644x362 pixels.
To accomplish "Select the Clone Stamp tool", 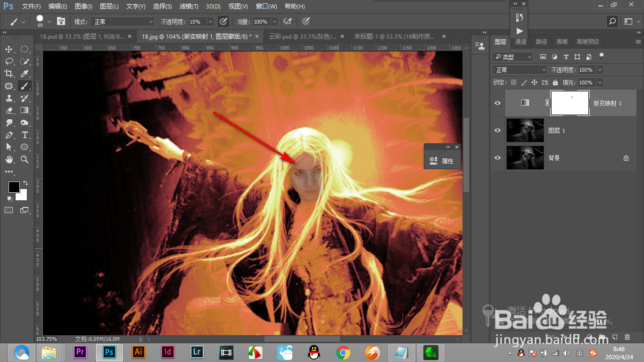I will coord(8,98).
